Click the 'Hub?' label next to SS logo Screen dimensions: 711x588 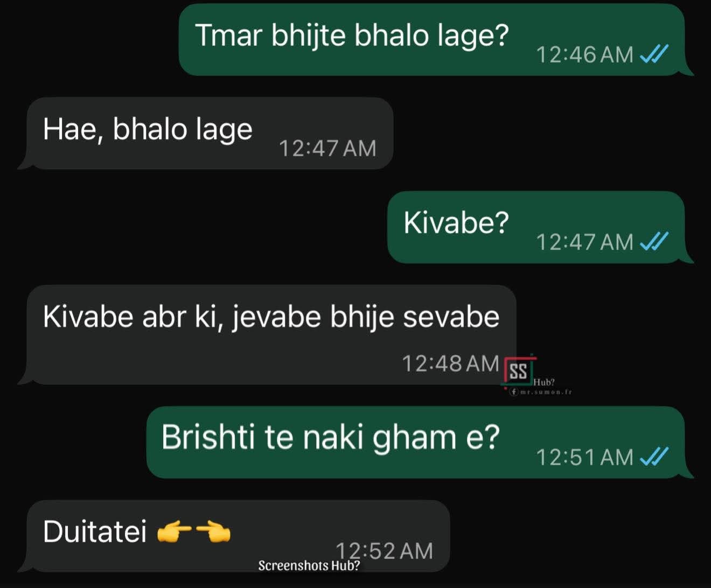pyautogui.click(x=544, y=382)
